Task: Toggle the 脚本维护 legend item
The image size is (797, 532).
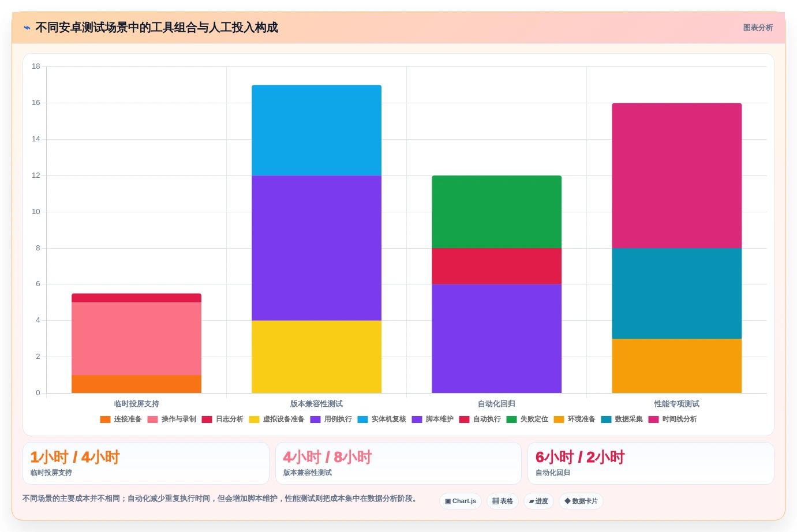Action: point(432,419)
